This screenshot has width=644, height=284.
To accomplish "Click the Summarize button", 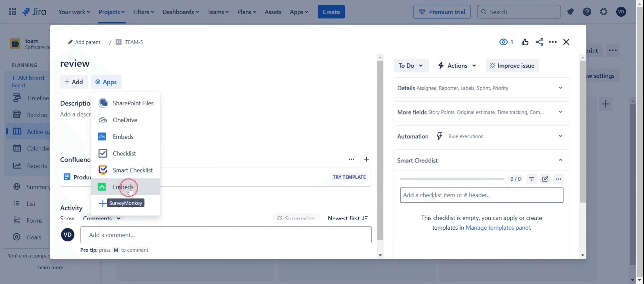I will pyautogui.click(x=296, y=218).
